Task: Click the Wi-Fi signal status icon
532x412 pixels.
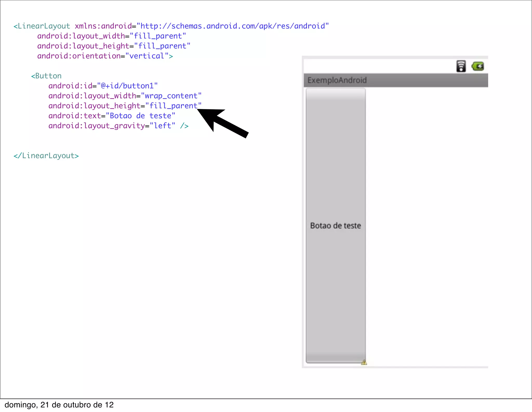Action: (x=461, y=66)
